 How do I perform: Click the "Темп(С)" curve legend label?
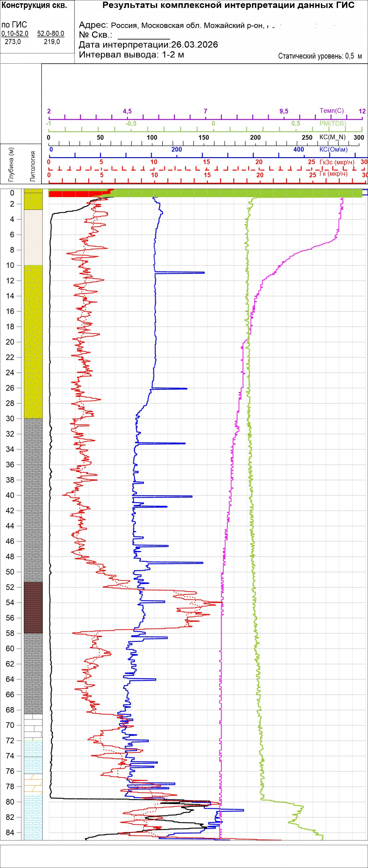[332, 111]
